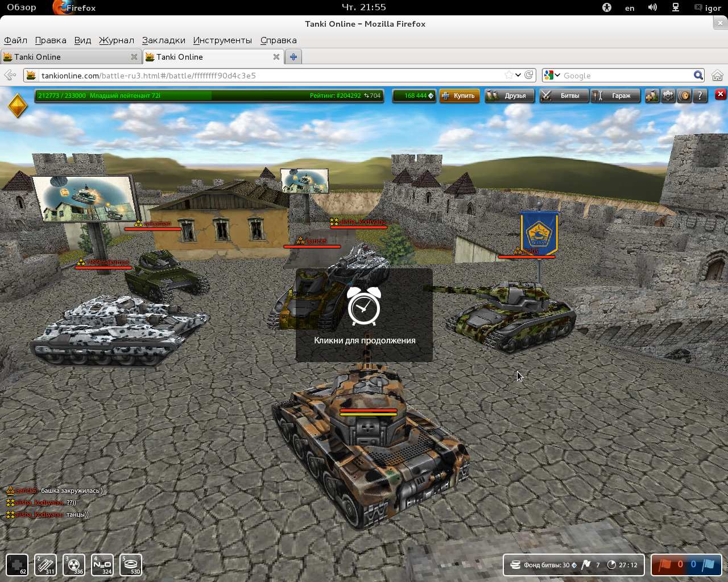Open the Гараж button
This screenshot has width=728, height=582.
click(x=615, y=96)
